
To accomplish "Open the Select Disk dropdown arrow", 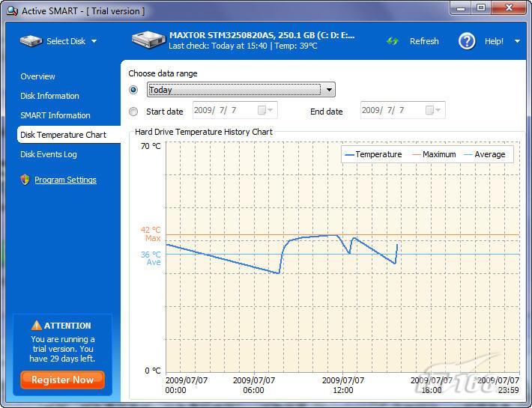I will tap(94, 41).
